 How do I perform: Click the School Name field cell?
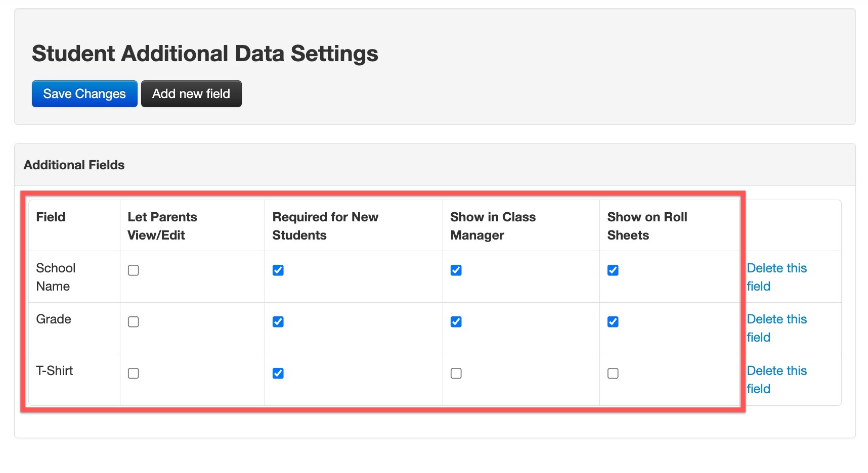[74, 277]
